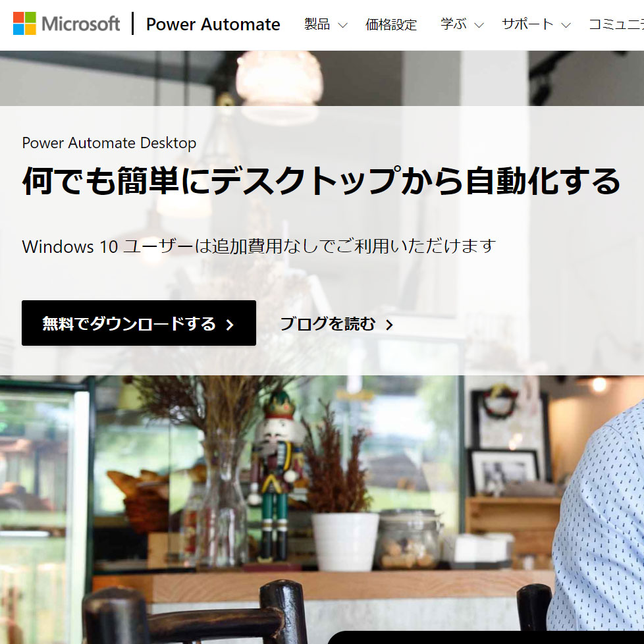Click the Microsoft wordmark text
The height and width of the screenshot is (644, 644).
coord(80,24)
